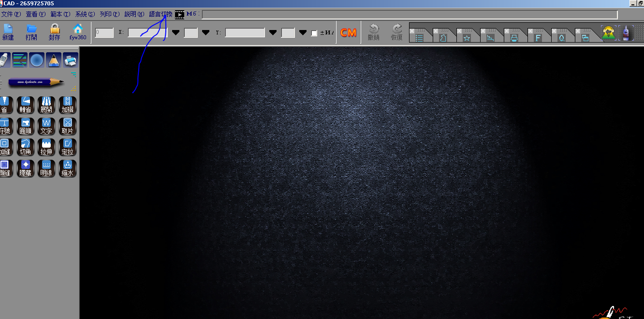644x319 pixels.
Task: Close the list-icon tab with its X
Action: [x=412, y=31]
